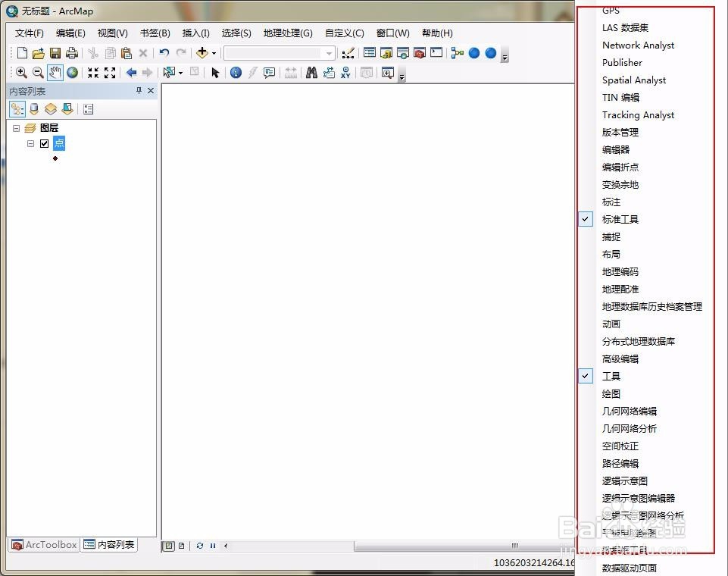List By Visibility layers icon
The width and height of the screenshot is (728, 576).
click(51, 109)
